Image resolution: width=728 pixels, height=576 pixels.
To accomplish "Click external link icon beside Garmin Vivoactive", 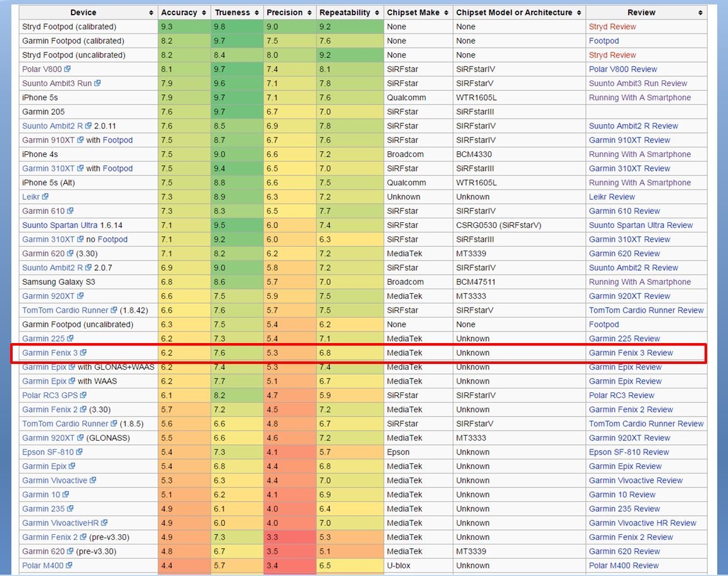I will pyautogui.click(x=93, y=480).
